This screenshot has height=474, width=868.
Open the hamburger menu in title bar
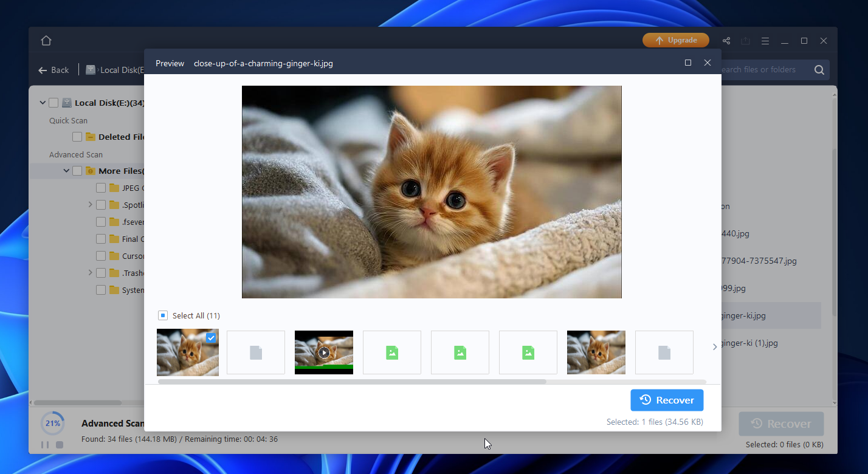[x=765, y=41]
